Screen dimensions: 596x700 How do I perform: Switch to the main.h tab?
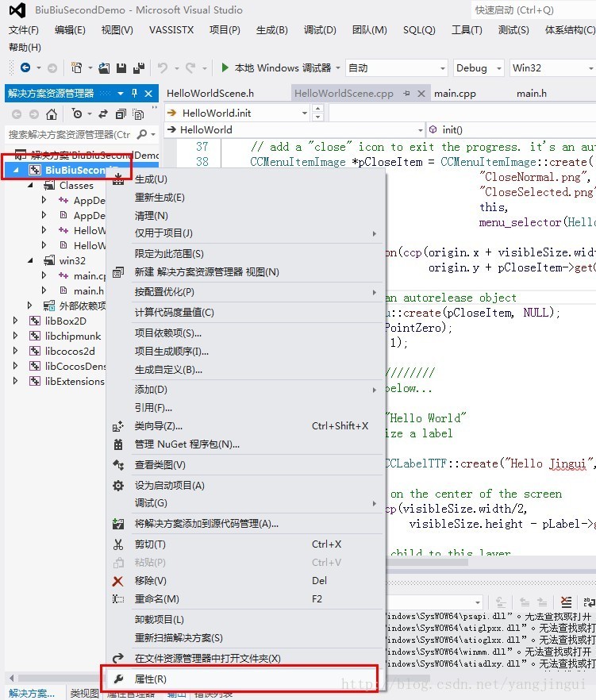531,94
